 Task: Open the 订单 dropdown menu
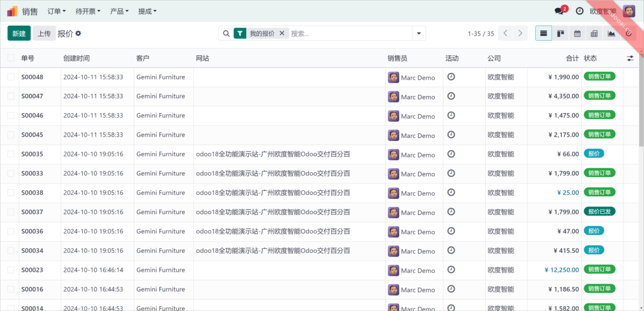(x=56, y=11)
